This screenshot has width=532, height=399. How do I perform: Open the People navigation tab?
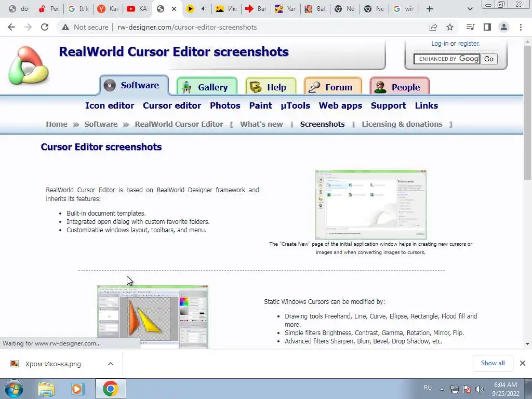pyautogui.click(x=400, y=87)
